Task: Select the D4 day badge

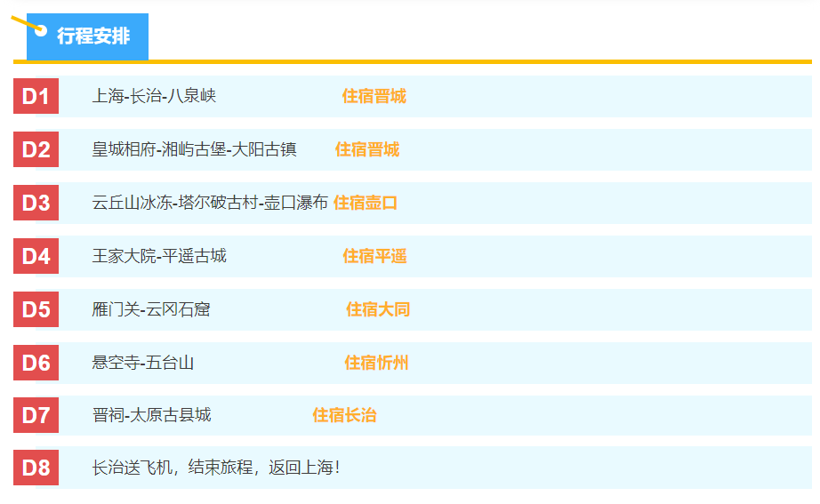Action: (x=36, y=256)
